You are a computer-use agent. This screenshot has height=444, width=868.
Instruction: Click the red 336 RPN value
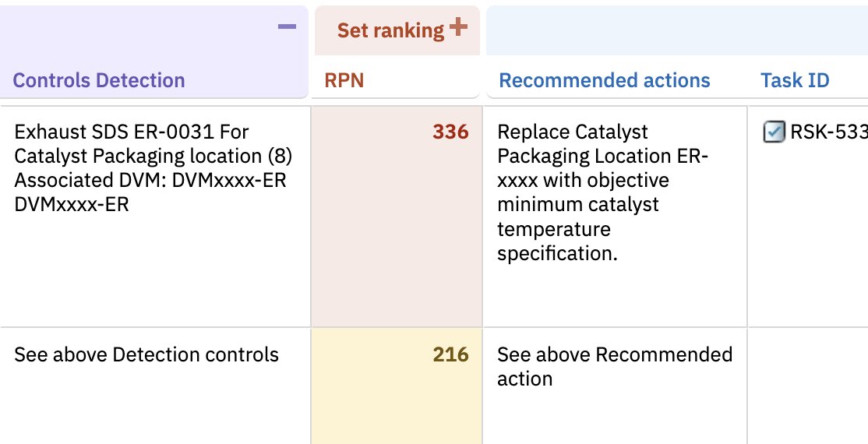pyautogui.click(x=450, y=132)
